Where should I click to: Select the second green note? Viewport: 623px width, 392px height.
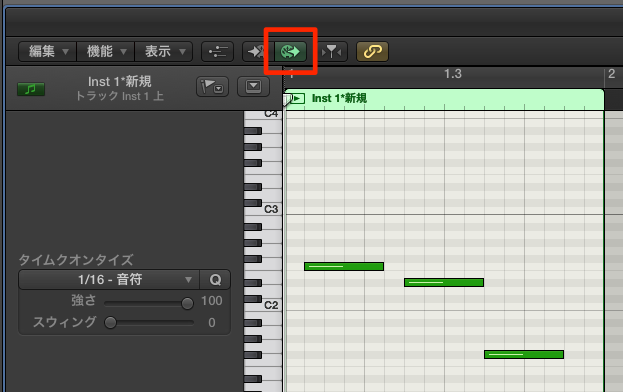[444, 282]
